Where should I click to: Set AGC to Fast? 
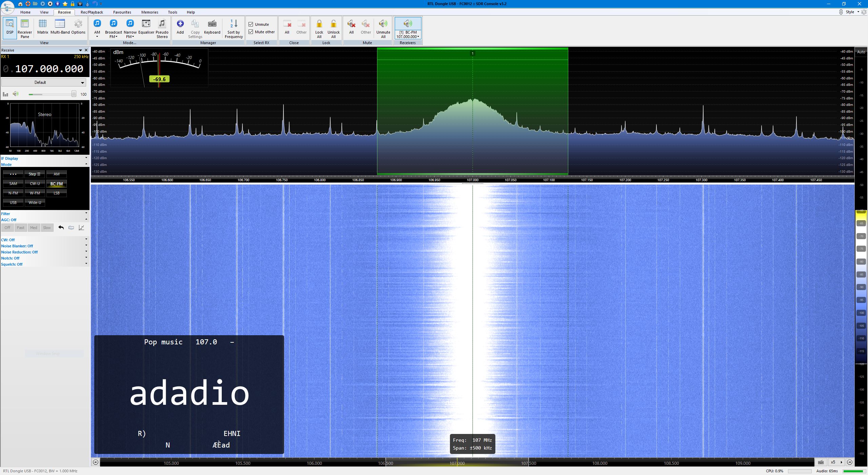21,228
